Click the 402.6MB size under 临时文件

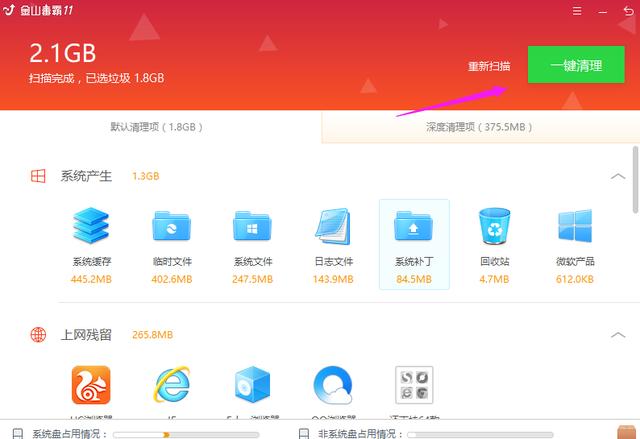[x=171, y=279]
